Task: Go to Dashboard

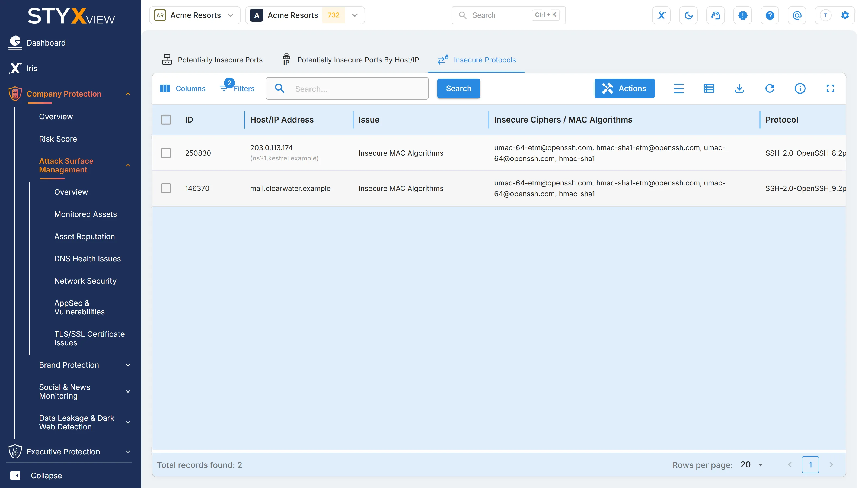Action: [46, 43]
